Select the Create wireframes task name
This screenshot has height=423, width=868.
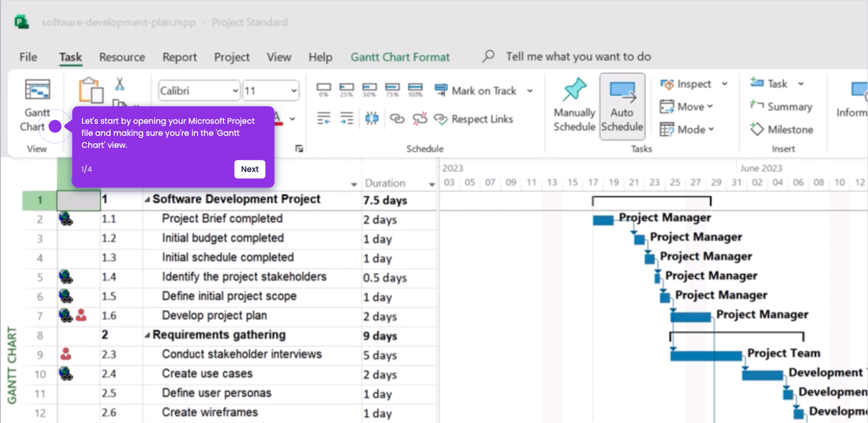(x=210, y=413)
